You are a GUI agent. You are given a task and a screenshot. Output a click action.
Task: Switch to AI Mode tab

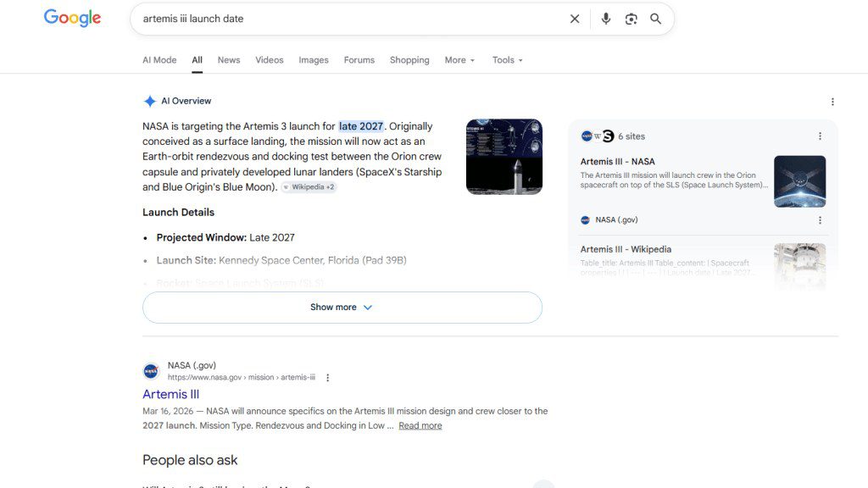159,60
